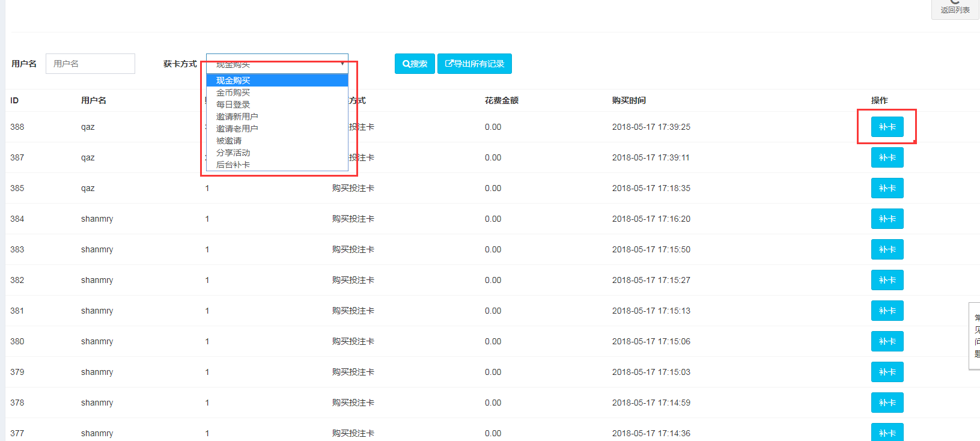Select 后台补卡 option
Screen dimensions: 980x441
[277, 165]
